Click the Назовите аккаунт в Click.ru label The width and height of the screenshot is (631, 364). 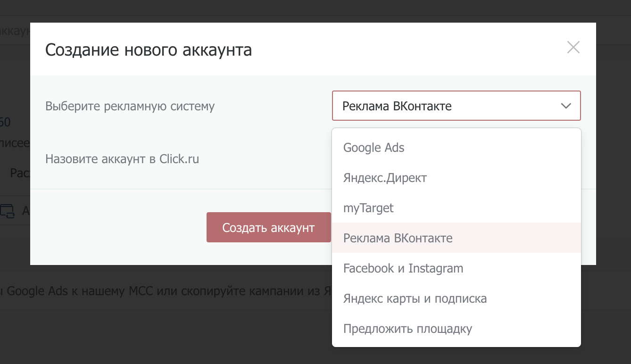tap(122, 159)
